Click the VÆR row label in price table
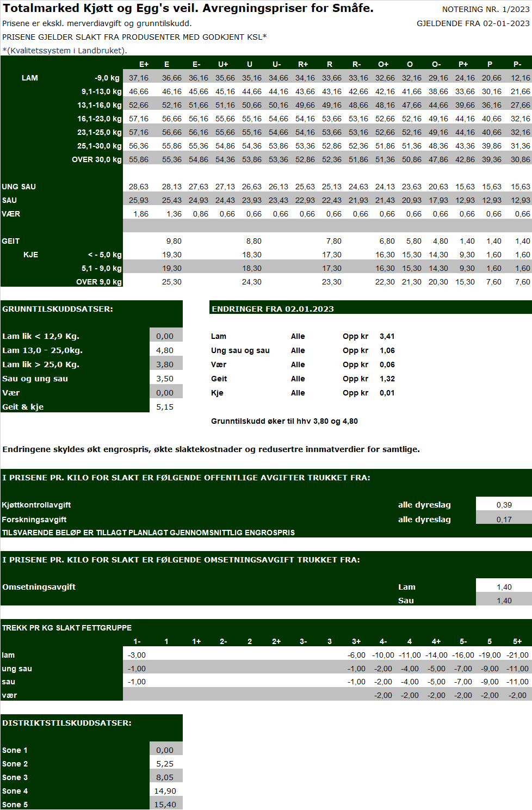 click(11, 214)
